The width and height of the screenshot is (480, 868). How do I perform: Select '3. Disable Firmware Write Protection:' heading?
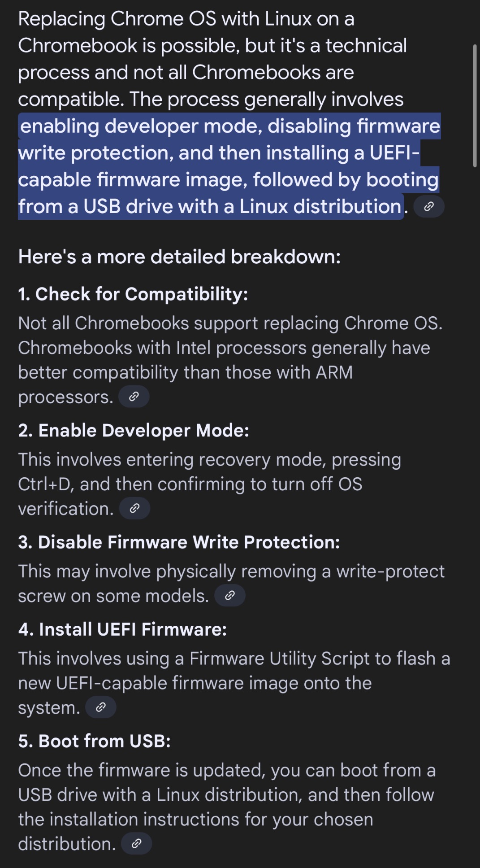click(x=179, y=542)
